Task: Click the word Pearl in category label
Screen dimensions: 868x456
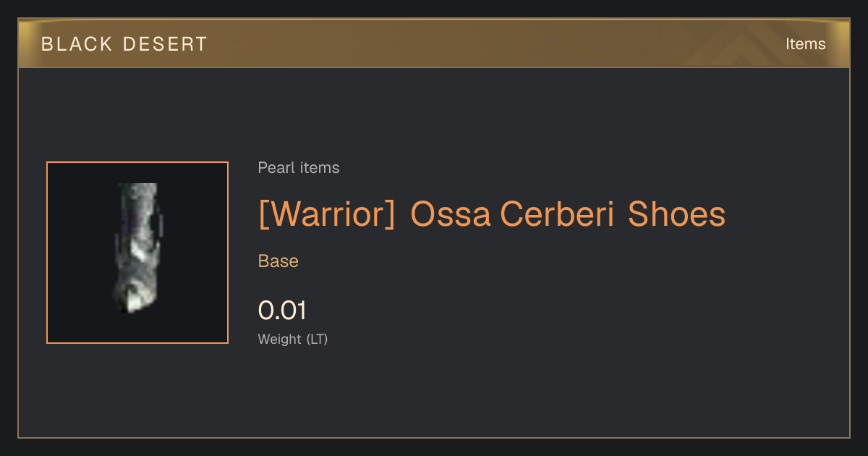Action: [275, 168]
